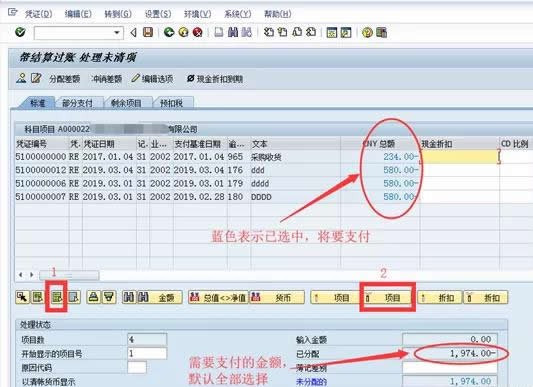Image resolution: width=533 pixels, height=387 pixels.
Task: Open the 凭证(D) menu
Action: tap(38, 14)
